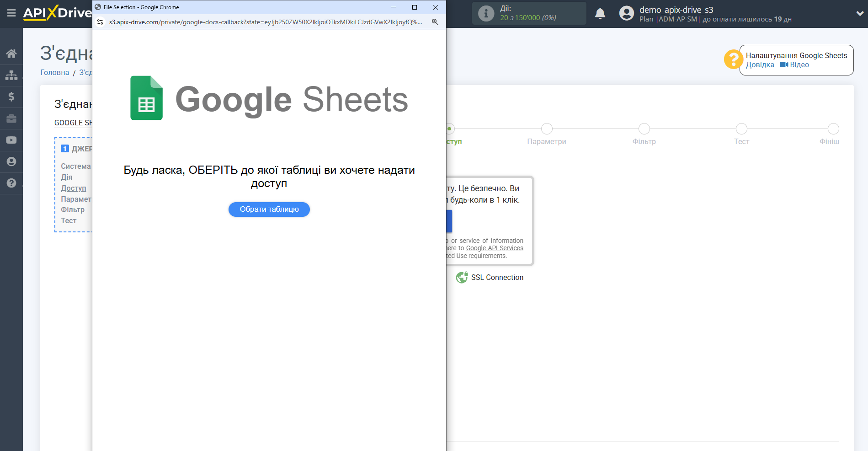The height and width of the screenshot is (451, 868).
Task: Open the YouTube video icon in sidebar
Action: 11,140
